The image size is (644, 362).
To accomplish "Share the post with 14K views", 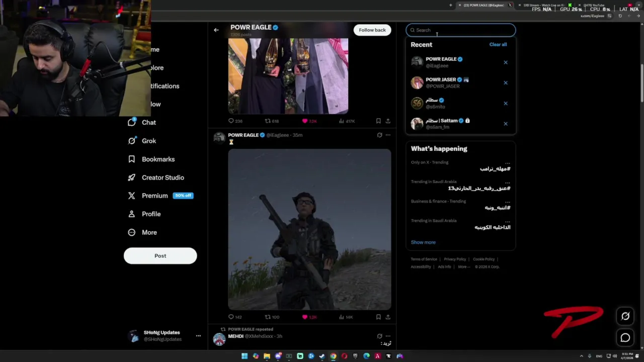I will [388, 317].
